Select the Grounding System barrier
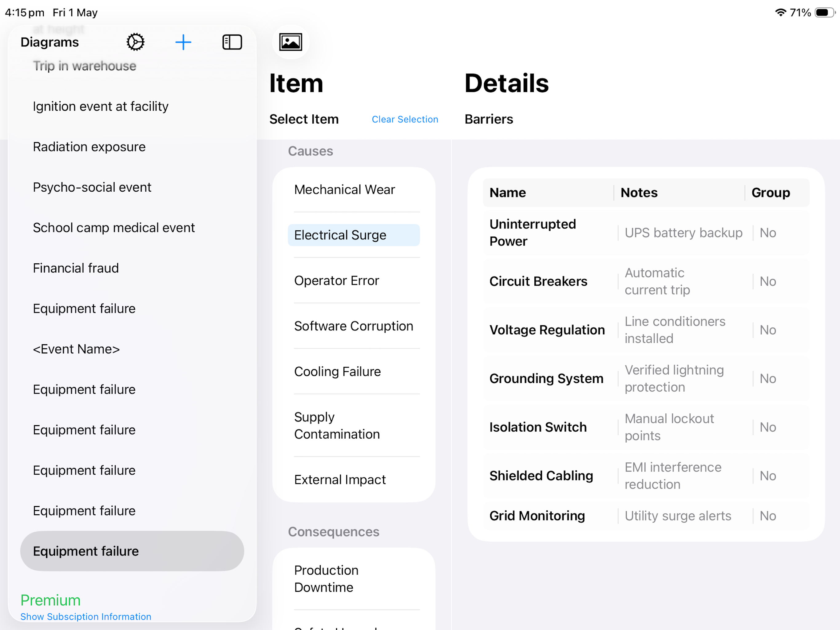 click(546, 378)
